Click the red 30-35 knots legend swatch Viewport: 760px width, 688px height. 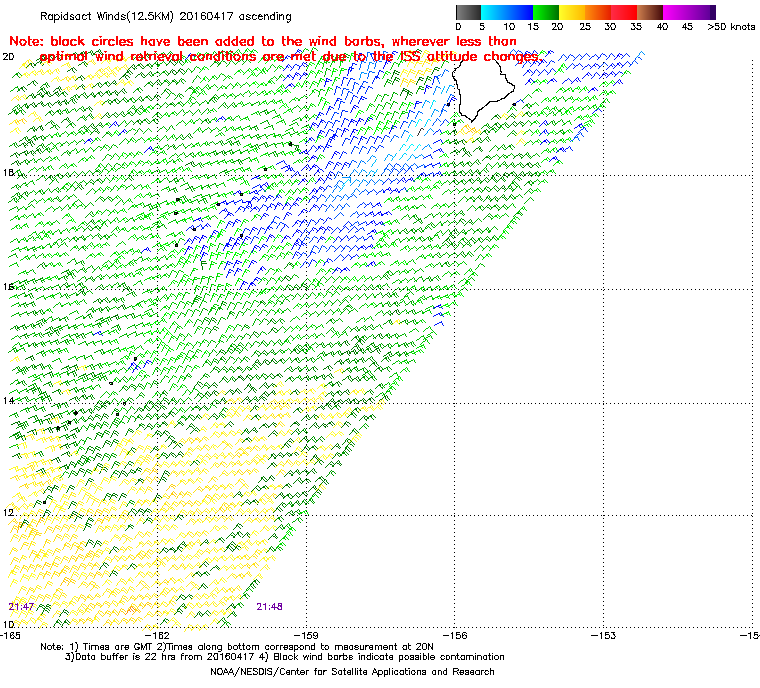tap(624, 12)
